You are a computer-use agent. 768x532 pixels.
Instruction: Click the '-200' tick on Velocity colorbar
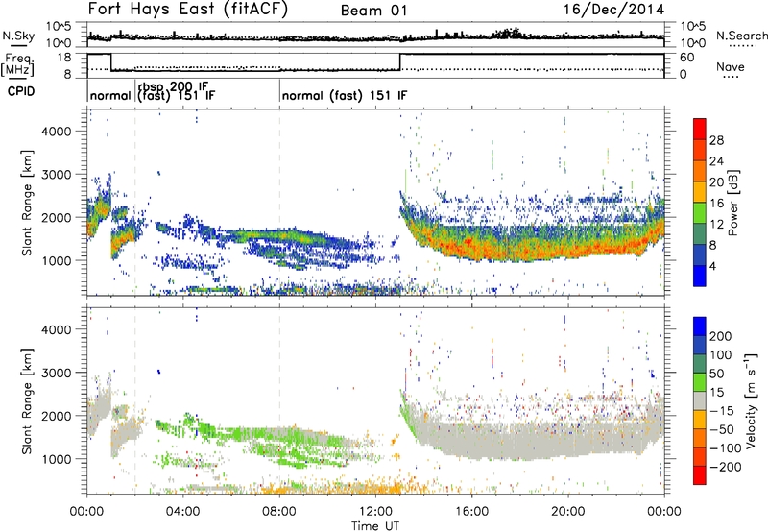coord(725,467)
